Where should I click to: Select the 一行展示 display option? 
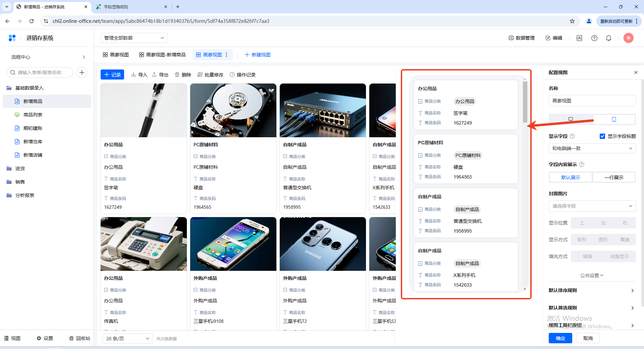614,178
